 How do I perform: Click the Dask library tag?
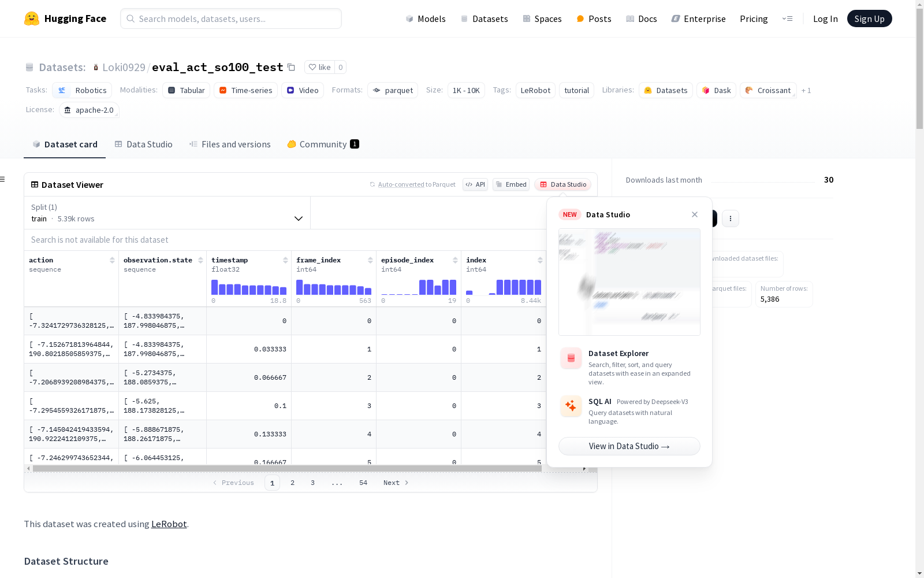point(716,90)
